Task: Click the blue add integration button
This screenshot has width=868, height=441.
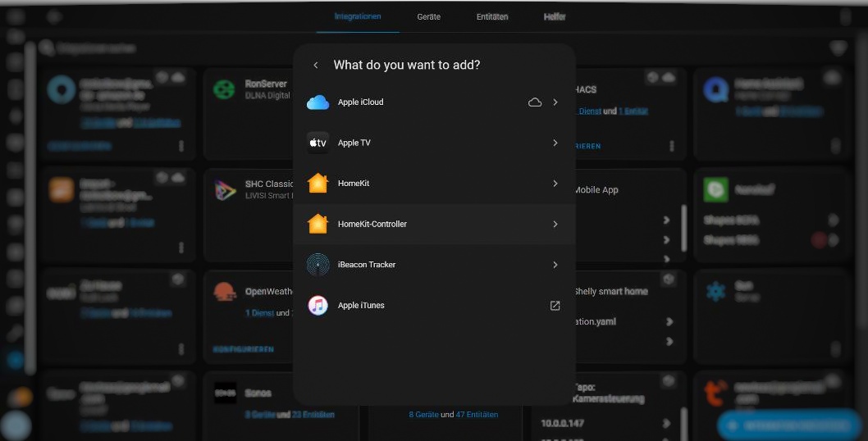Action: click(789, 425)
